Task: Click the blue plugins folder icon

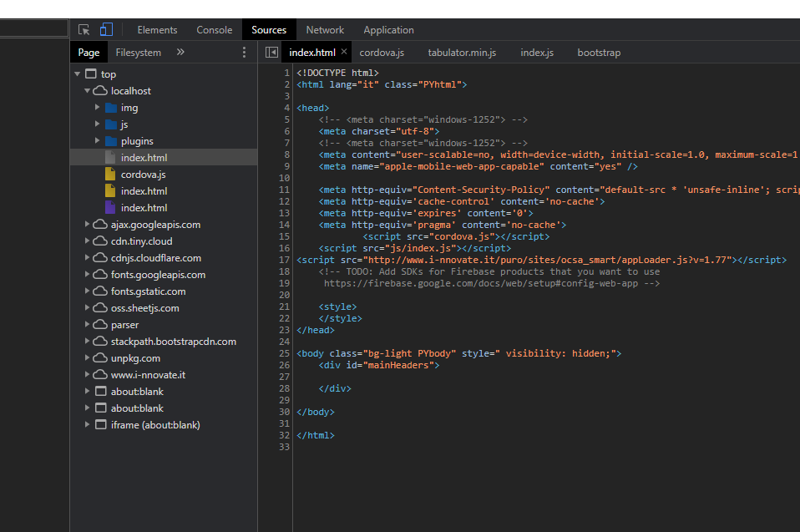Action: click(x=111, y=140)
